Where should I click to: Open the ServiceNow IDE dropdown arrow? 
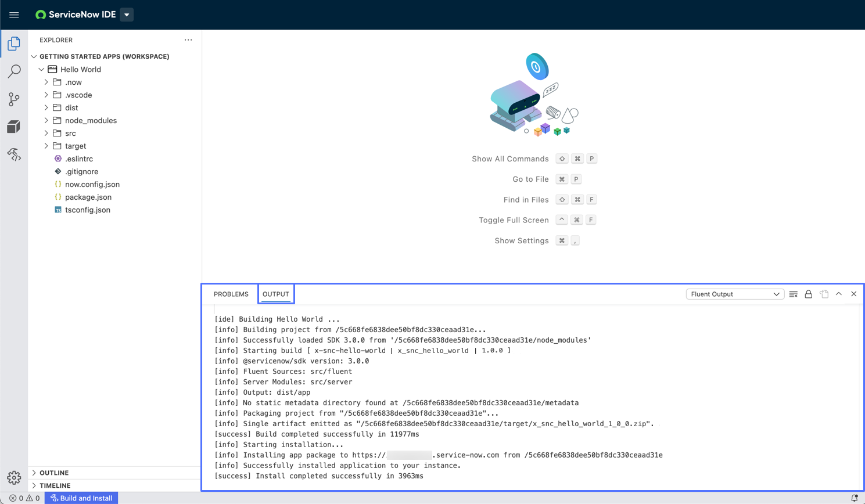(x=127, y=15)
